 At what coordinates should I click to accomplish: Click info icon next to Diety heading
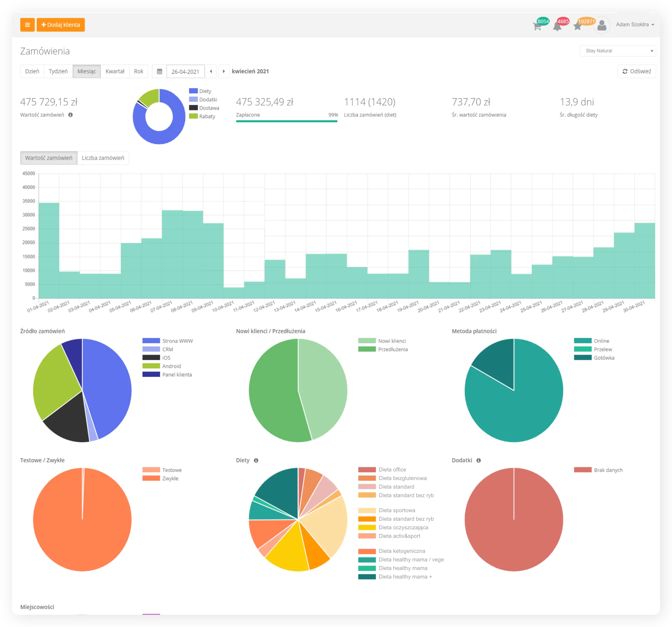tap(256, 460)
